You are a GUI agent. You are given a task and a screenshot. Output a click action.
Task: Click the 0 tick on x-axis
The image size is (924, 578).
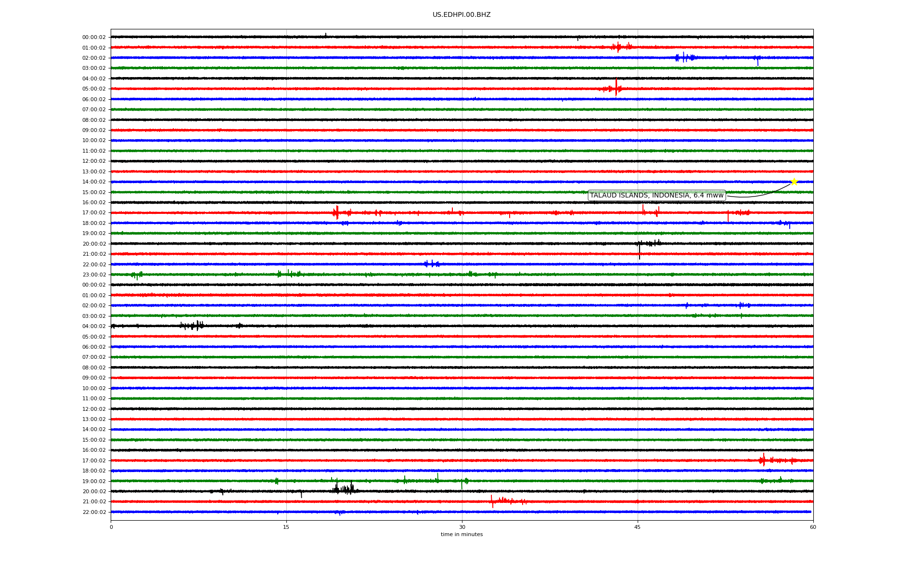111,527
